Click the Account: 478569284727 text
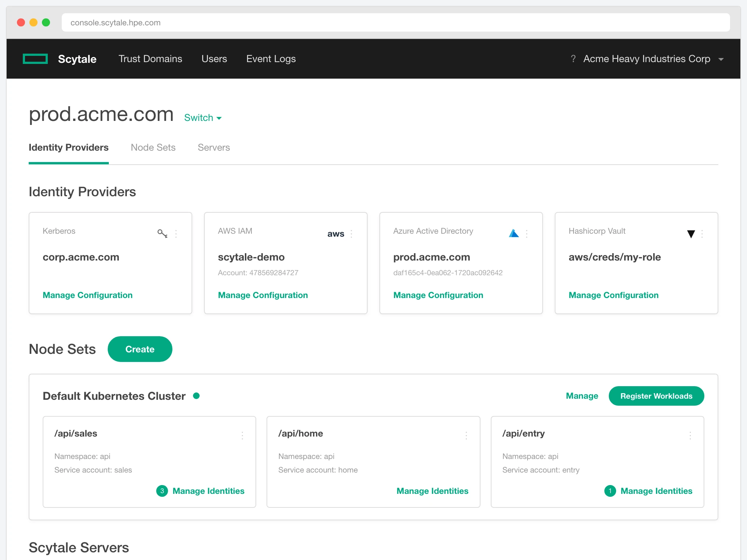The width and height of the screenshot is (747, 560). pos(258,273)
